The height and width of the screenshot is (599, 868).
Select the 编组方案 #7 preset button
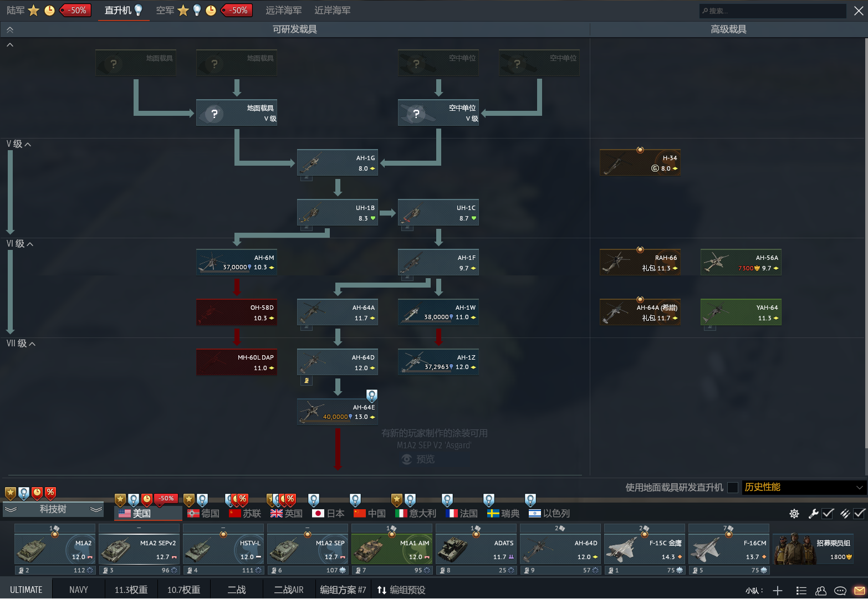click(343, 590)
